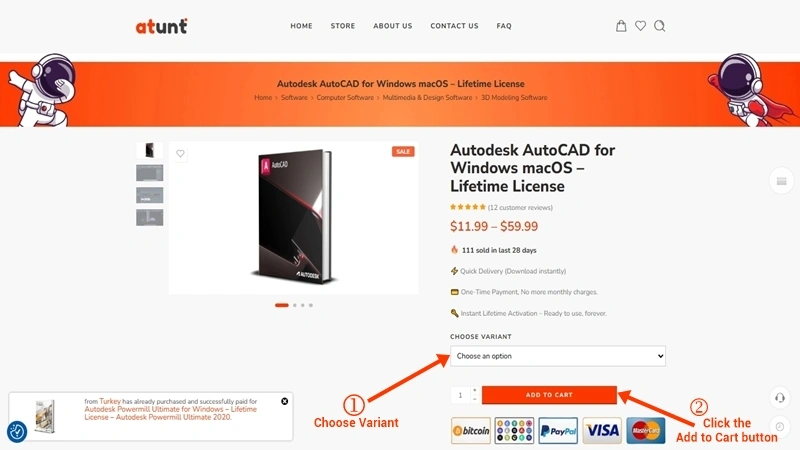Decrease quantity with the down stepper arrow
The image size is (800, 450).
[x=474, y=399]
